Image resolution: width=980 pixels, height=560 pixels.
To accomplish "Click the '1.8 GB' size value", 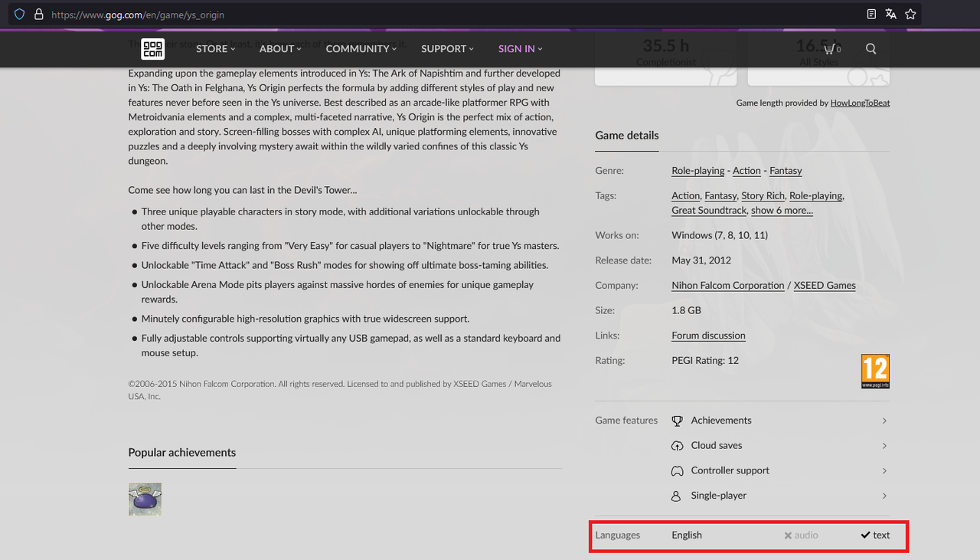I will (687, 310).
